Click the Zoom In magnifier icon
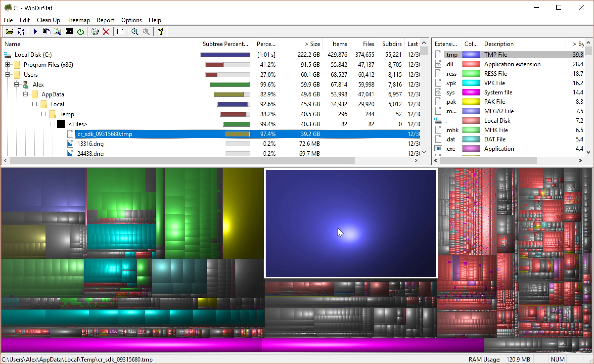The height and width of the screenshot is (364, 594). click(x=135, y=31)
